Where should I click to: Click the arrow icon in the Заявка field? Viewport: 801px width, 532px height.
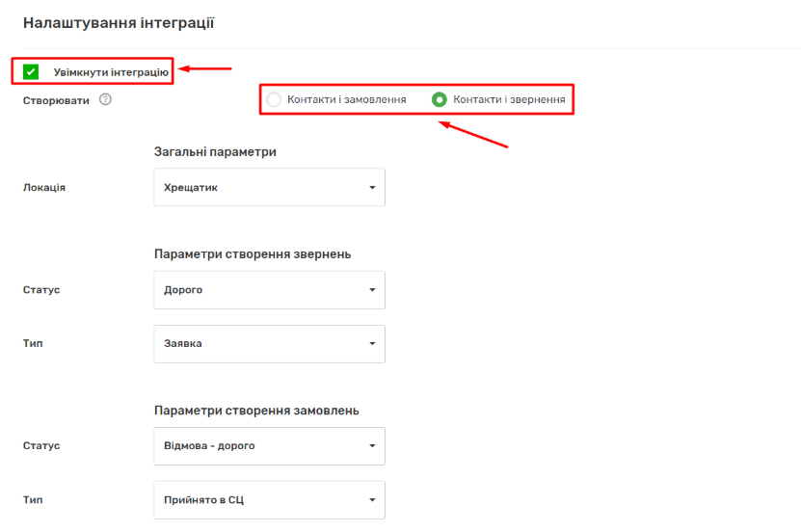(372, 343)
